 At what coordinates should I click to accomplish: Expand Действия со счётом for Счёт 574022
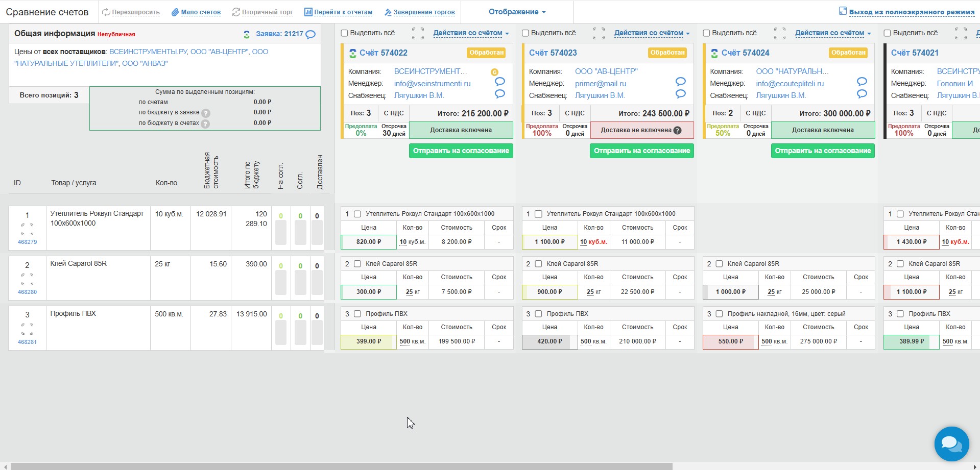click(471, 33)
